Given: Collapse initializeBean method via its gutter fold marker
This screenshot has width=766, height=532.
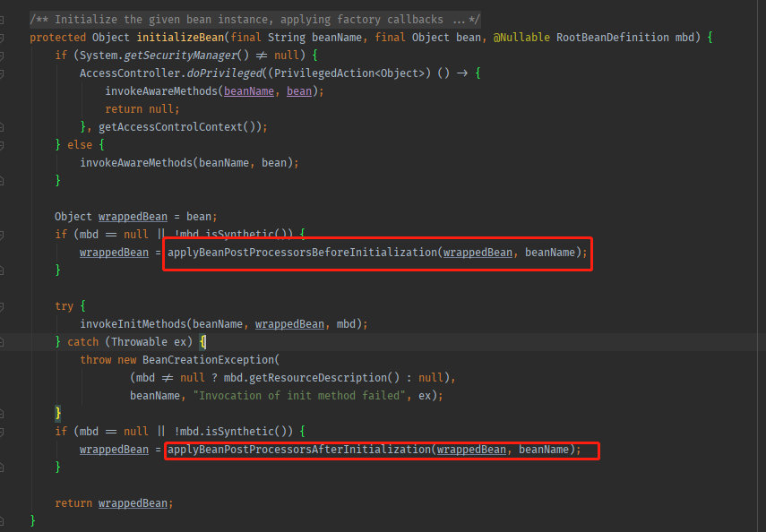Looking at the screenshot, I should click(2, 38).
